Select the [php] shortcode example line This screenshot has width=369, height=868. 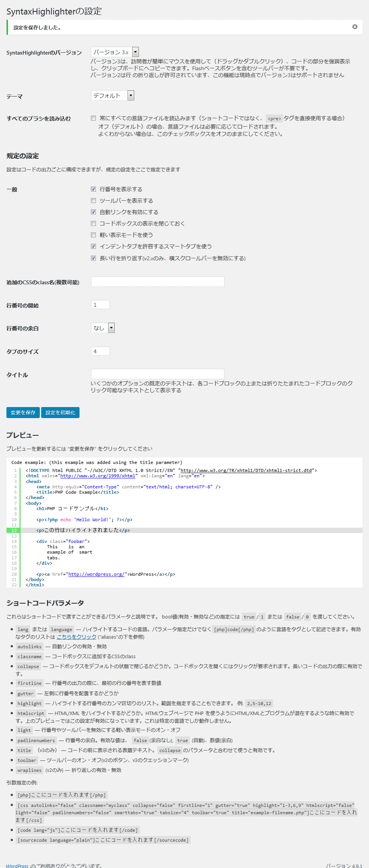pos(61,795)
